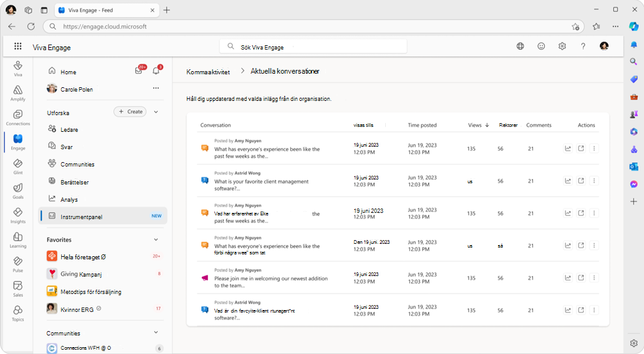
Task: Select Instrumentpanel in the sidebar
Action: coord(103,216)
